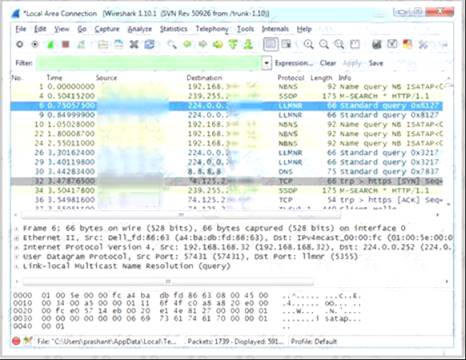466x360 pixels.
Task: Expand Link-local Multicast Name Resolution row
Action: [x=17, y=266]
